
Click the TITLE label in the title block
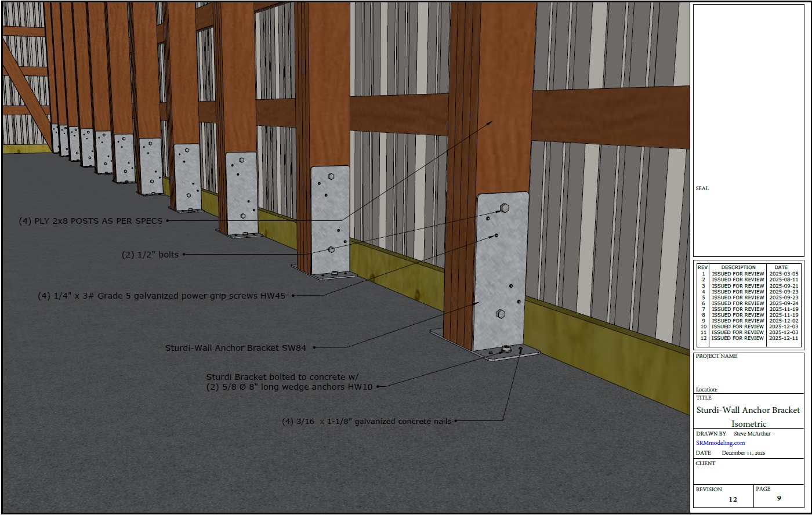pos(704,398)
